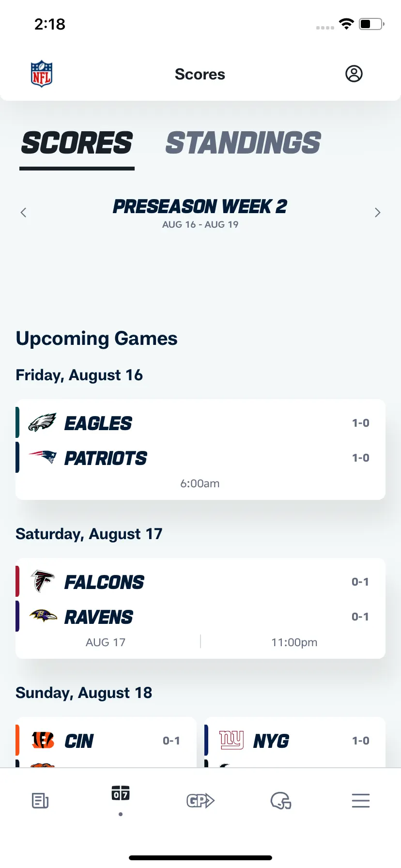Open the Teams helmet icon

click(281, 801)
